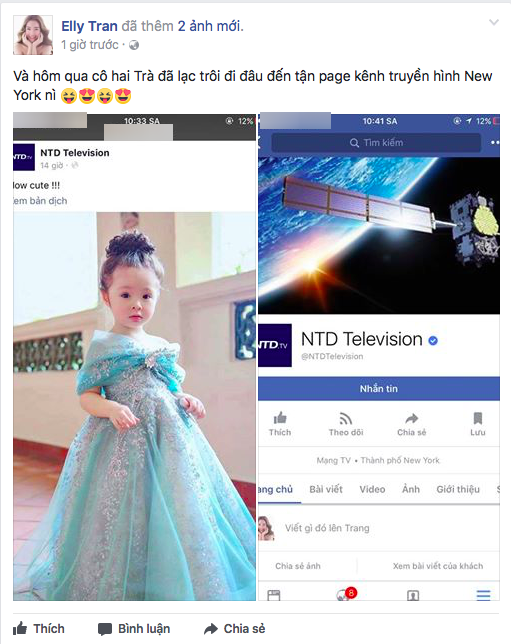Click the Tìm kiếm search field
The image size is (511, 644).
point(376,143)
